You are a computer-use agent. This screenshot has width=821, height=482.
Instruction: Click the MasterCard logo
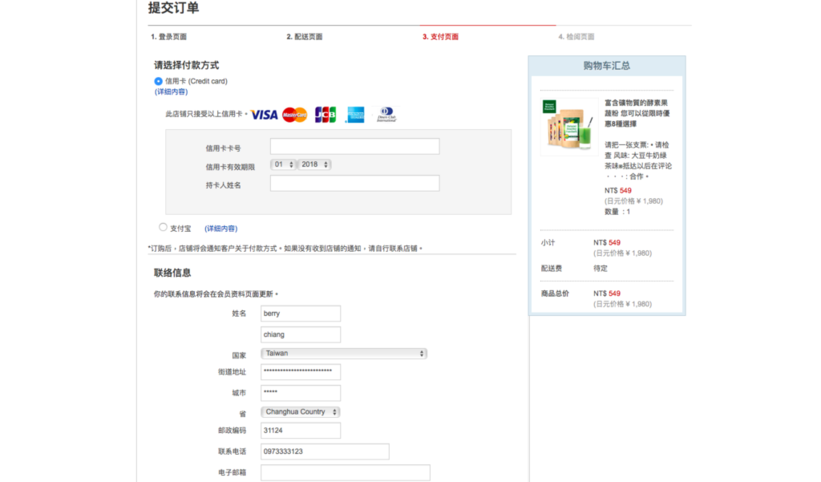pyautogui.click(x=295, y=115)
